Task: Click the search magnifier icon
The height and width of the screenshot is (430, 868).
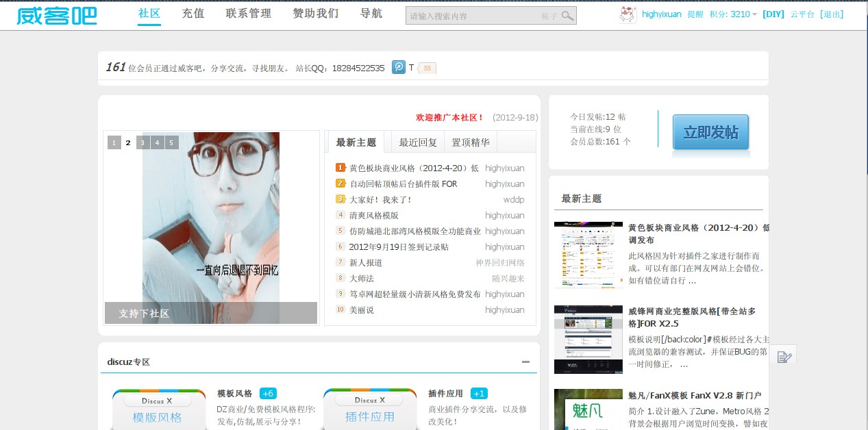Action: 567,16
